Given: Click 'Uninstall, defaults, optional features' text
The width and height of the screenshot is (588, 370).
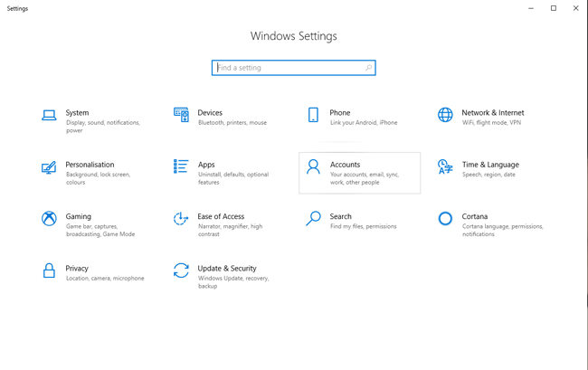Looking at the screenshot, I should pos(233,178).
